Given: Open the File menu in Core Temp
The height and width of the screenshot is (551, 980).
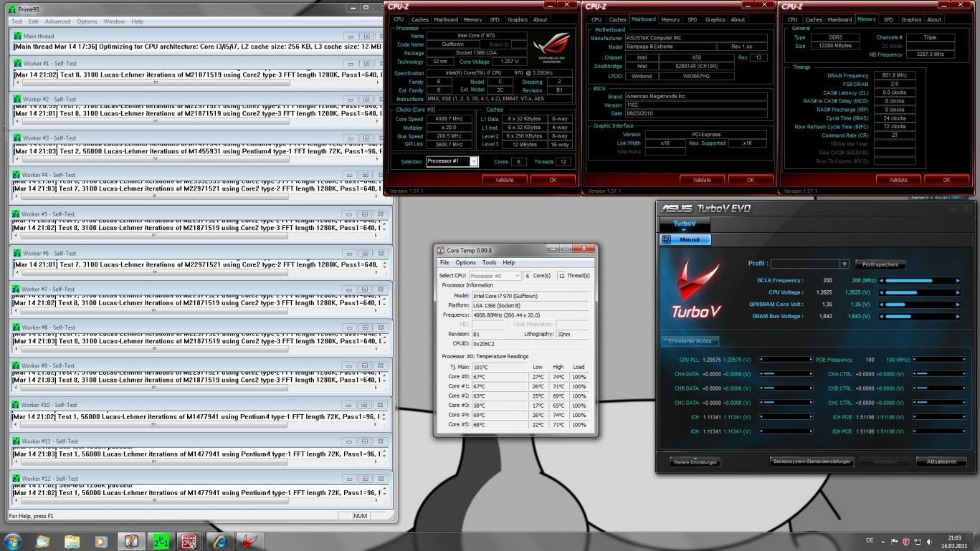Looking at the screenshot, I should tap(444, 262).
